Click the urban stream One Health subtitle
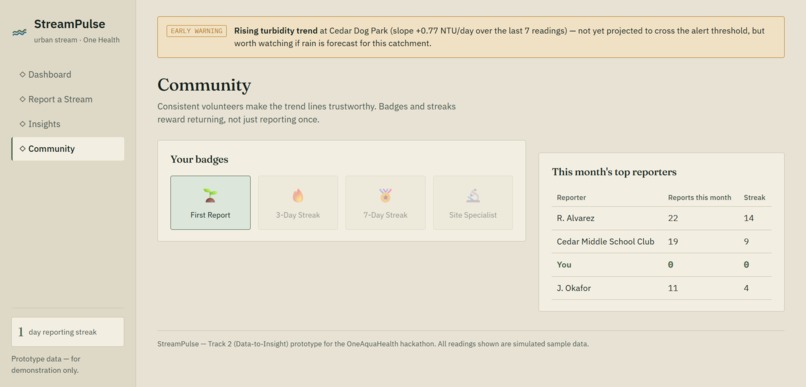The width and height of the screenshot is (806, 387). tap(77, 40)
